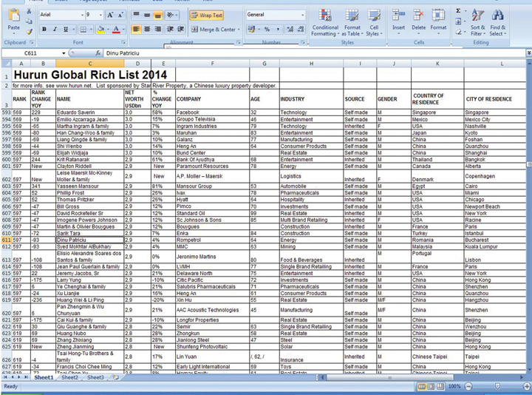
Task: Select the Format Painter brush icon
Action: tap(29, 32)
